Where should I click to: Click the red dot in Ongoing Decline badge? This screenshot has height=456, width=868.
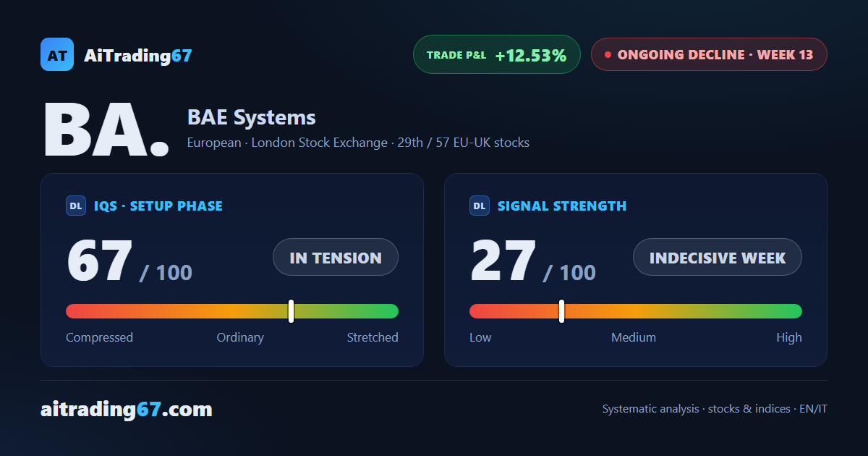608,54
